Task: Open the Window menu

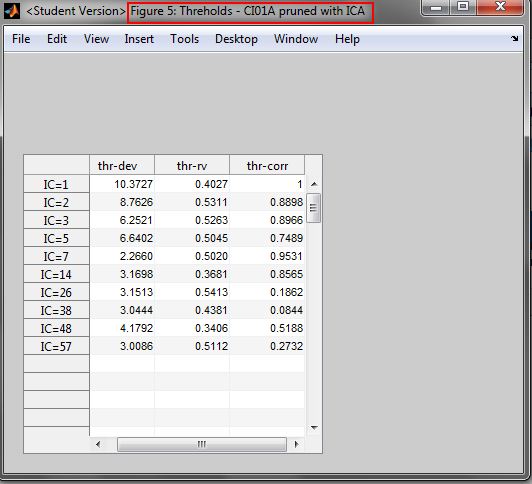Action: coord(296,39)
